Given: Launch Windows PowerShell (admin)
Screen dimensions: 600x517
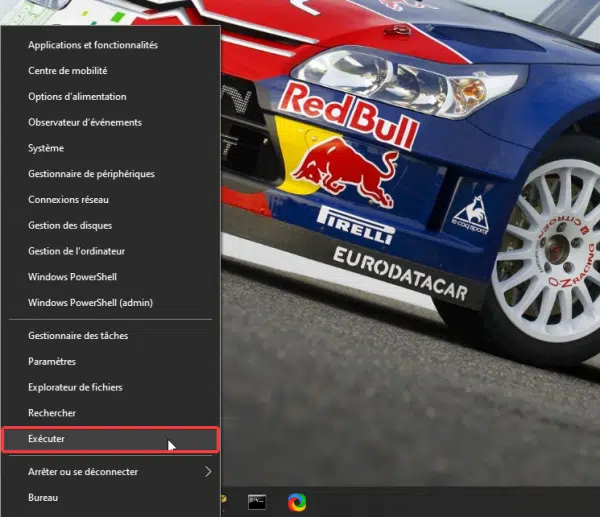Looking at the screenshot, I should 111,303.
